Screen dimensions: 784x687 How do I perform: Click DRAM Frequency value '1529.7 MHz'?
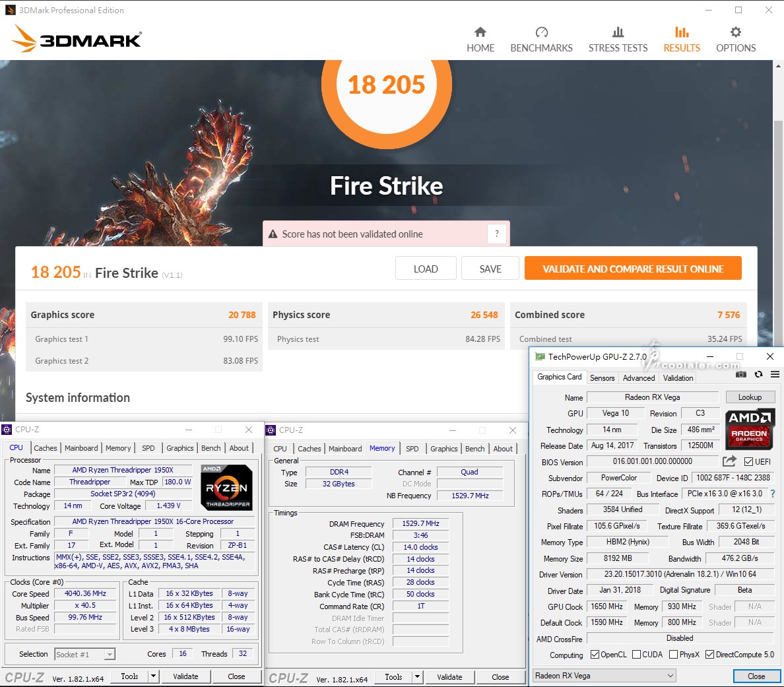(420, 523)
